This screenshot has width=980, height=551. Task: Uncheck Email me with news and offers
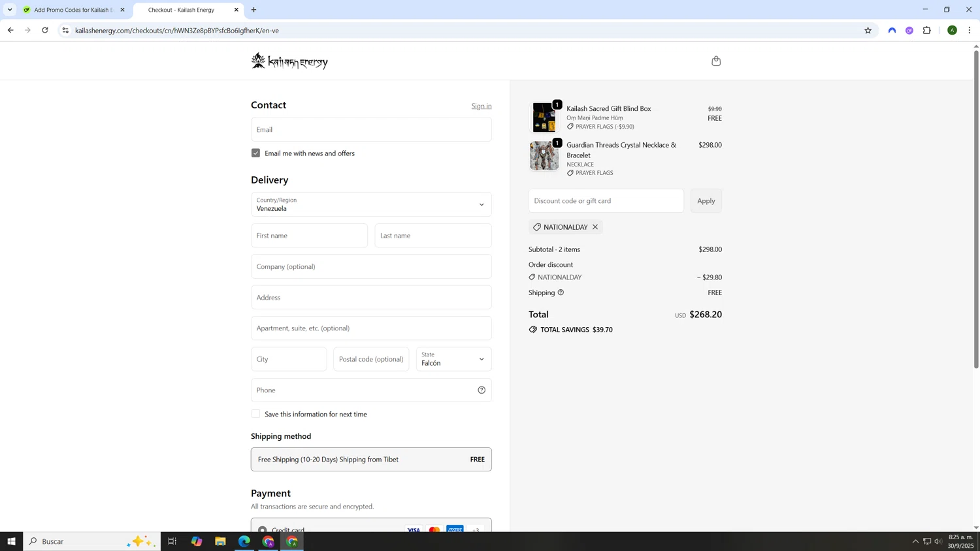tap(255, 153)
